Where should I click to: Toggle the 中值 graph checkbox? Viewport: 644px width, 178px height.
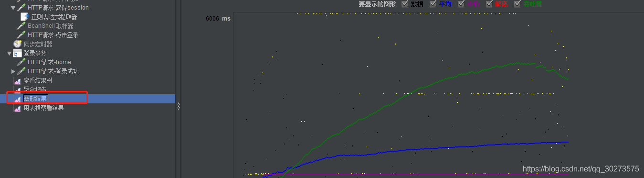[x=461, y=4]
